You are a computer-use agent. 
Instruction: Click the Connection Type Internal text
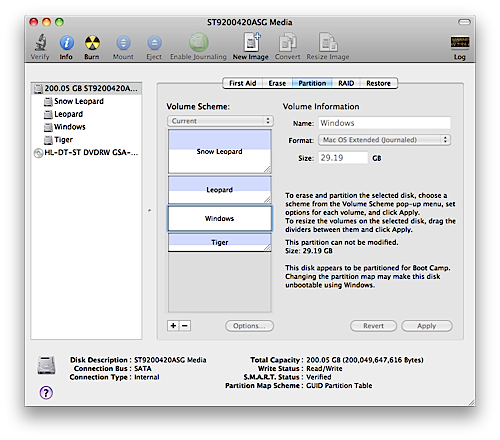(147, 377)
